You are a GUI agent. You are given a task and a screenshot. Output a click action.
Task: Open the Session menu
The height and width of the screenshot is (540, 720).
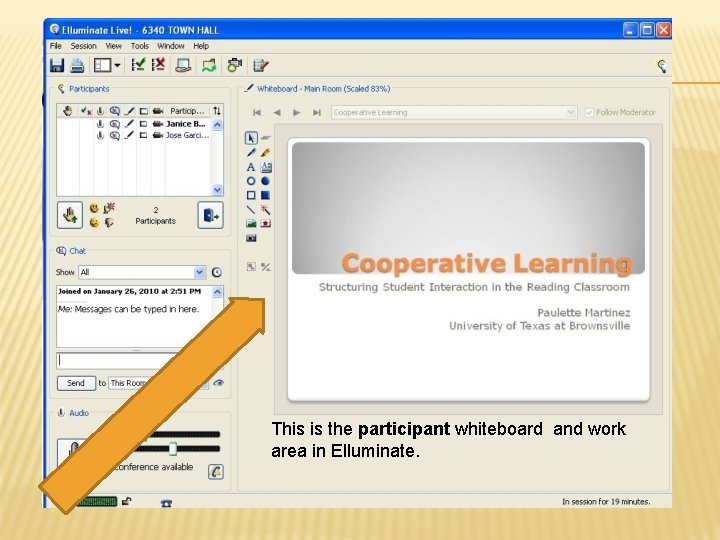click(x=84, y=46)
